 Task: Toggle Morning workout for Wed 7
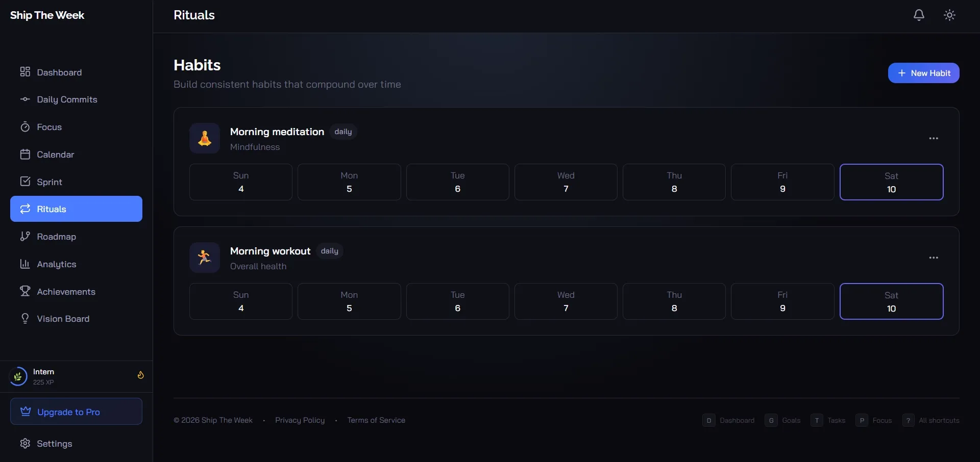coord(566,301)
